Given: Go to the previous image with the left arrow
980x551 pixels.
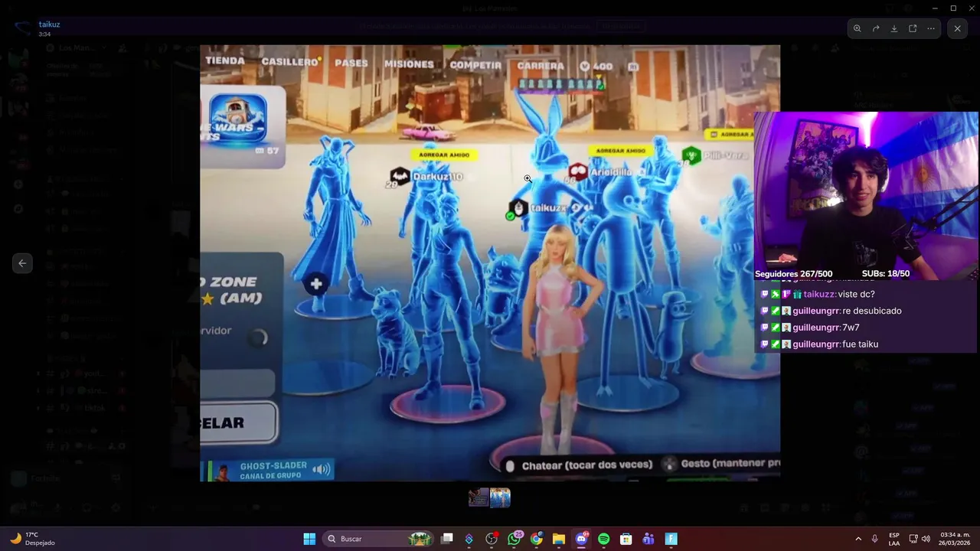Looking at the screenshot, I should click(22, 263).
